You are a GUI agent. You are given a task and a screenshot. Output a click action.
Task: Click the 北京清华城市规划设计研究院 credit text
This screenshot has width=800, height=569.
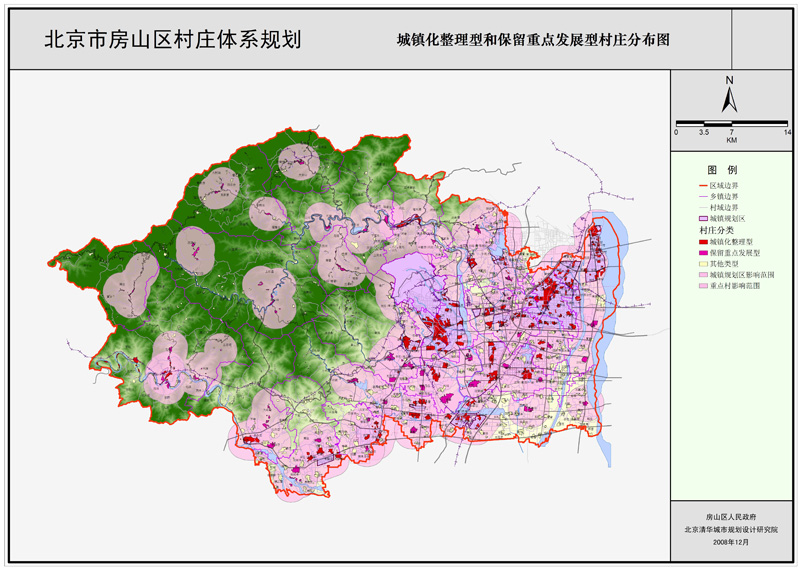point(731,530)
